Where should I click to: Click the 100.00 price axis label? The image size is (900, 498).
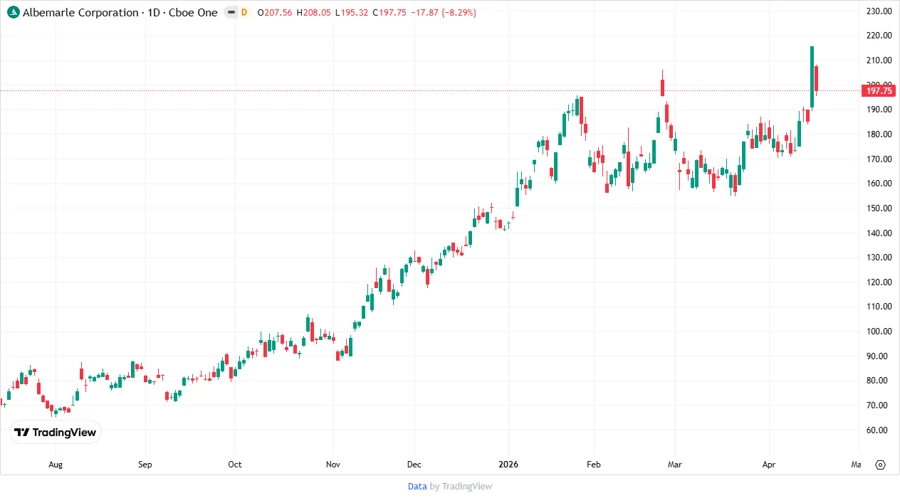point(879,332)
